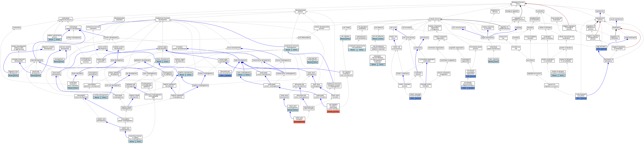Select the 'atrioventricular valve formation' node
The image size is (644, 144).
tap(309, 108)
